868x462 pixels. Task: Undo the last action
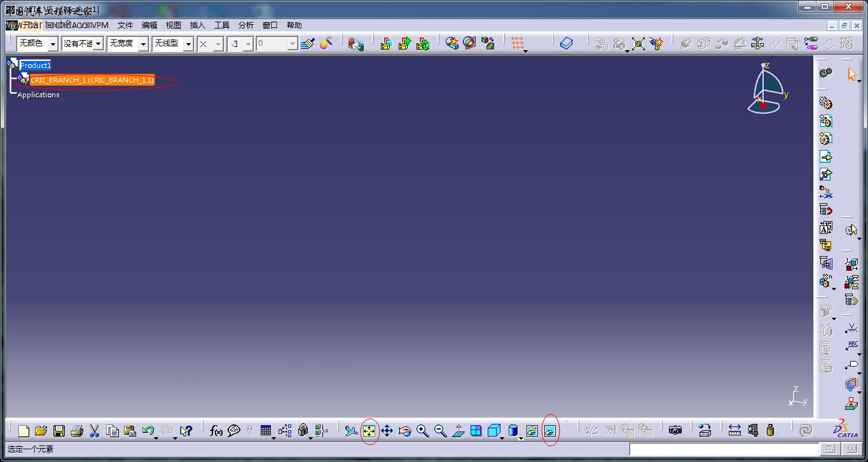(x=148, y=431)
